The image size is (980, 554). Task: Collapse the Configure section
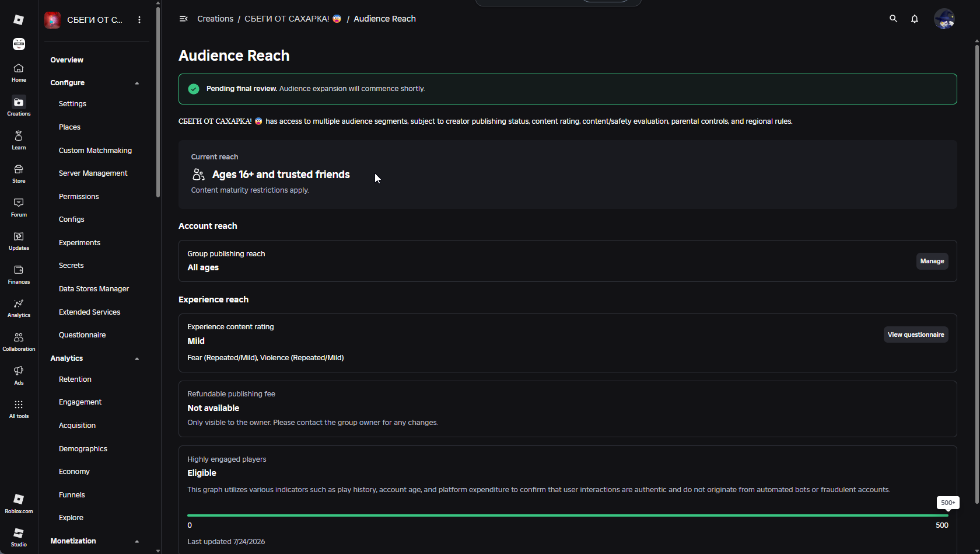pos(137,83)
